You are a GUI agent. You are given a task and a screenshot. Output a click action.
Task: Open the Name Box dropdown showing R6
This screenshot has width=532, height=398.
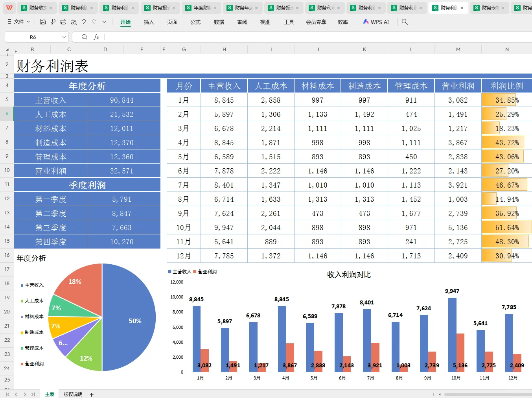[64, 37]
